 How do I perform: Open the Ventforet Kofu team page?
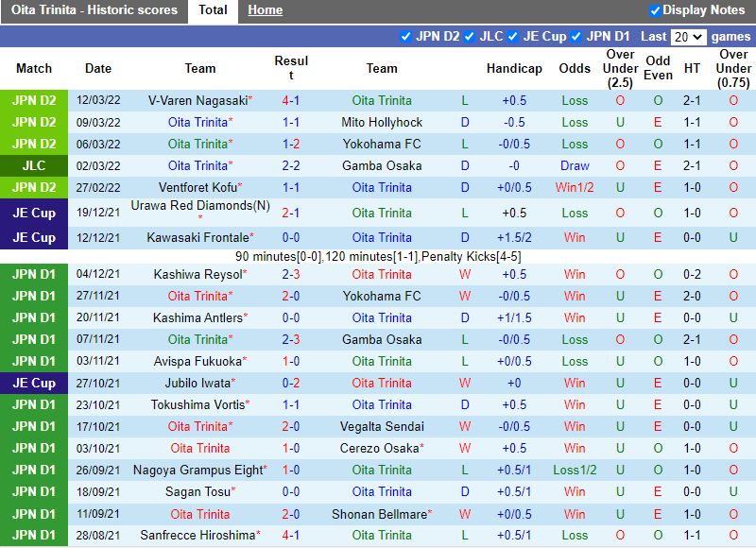(197, 187)
